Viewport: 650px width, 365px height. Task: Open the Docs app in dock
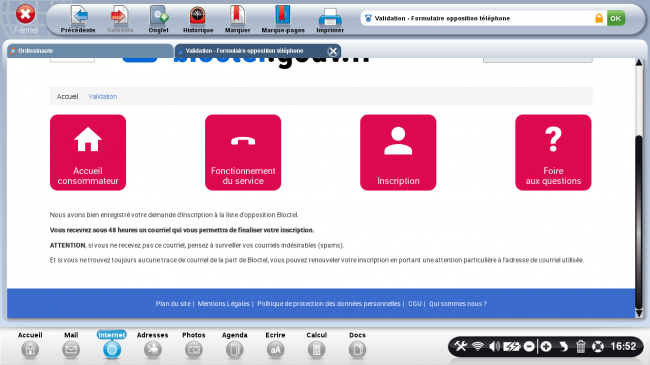click(x=357, y=345)
